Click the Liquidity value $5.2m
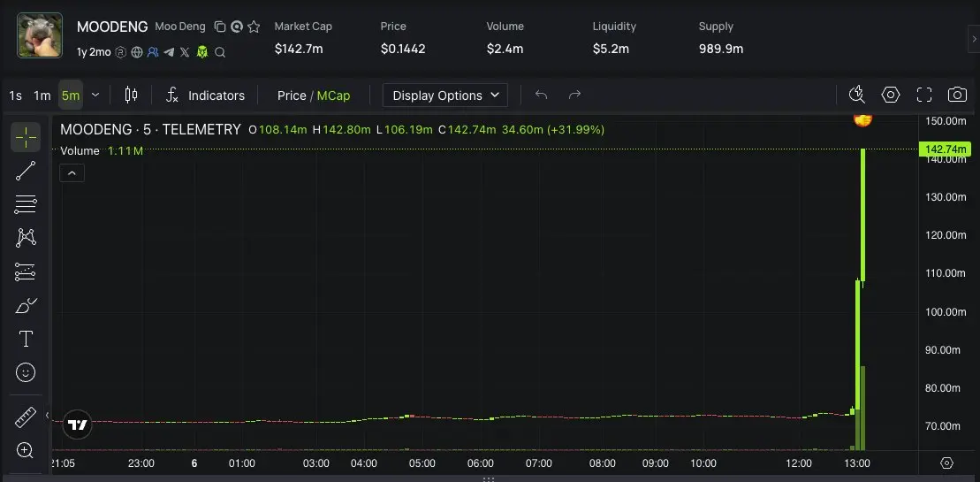 pyautogui.click(x=612, y=49)
